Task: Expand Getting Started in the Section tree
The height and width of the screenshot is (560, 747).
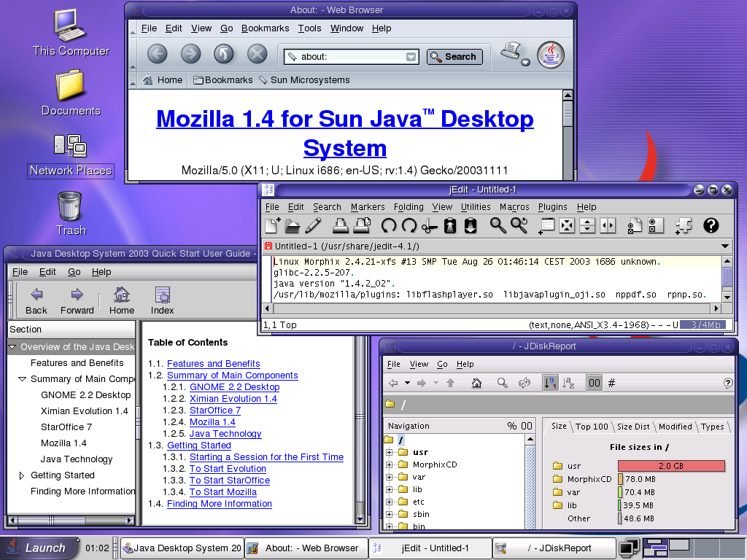Action: [21, 475]
